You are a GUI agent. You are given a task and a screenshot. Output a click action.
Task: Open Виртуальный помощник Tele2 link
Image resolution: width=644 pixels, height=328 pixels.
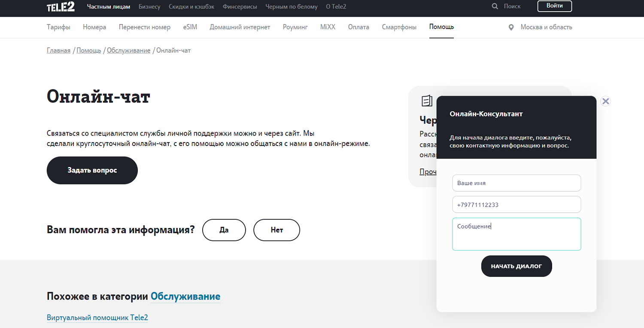tap(97, 318)
